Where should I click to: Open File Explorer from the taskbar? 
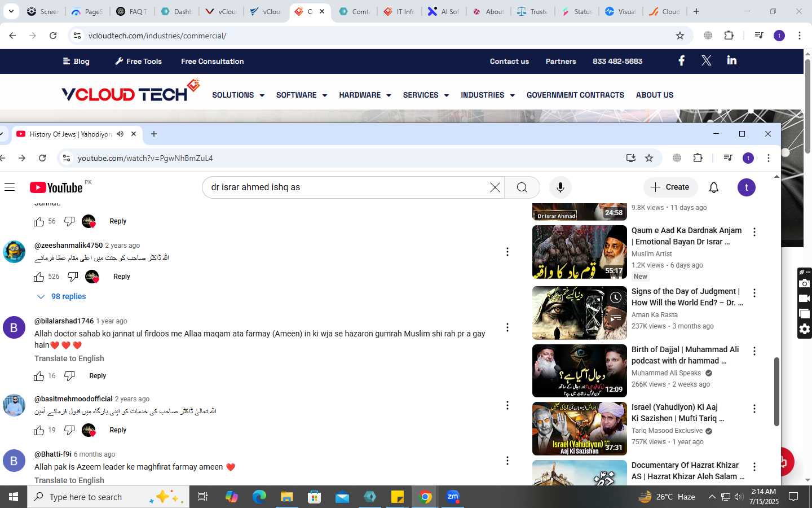287,497
